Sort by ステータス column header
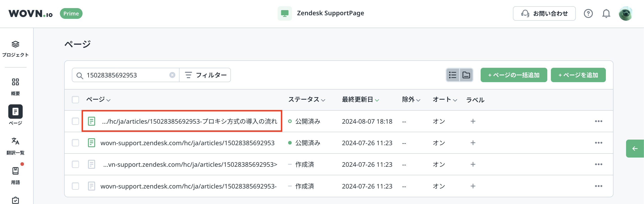The image size is (644, 204). [x=307, y=99]
